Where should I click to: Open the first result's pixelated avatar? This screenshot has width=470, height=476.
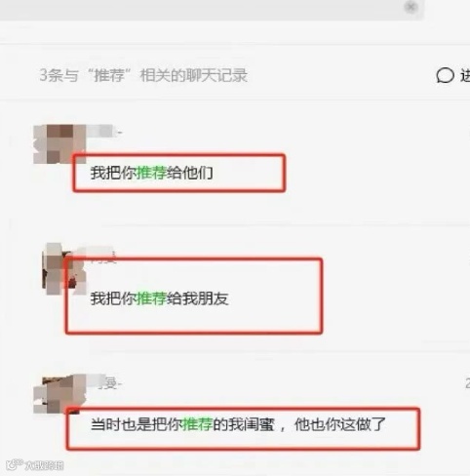pyautogui.click(x=59, y=144)
